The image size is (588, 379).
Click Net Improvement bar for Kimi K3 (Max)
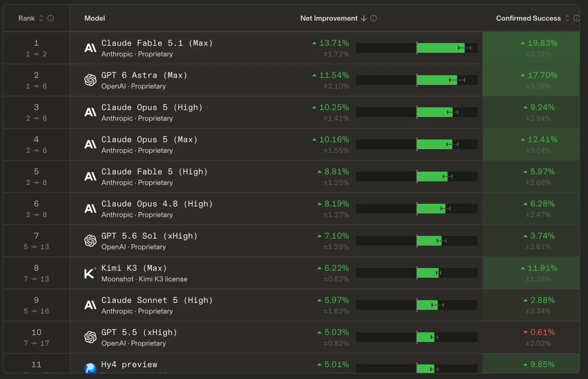click(417, 273)
